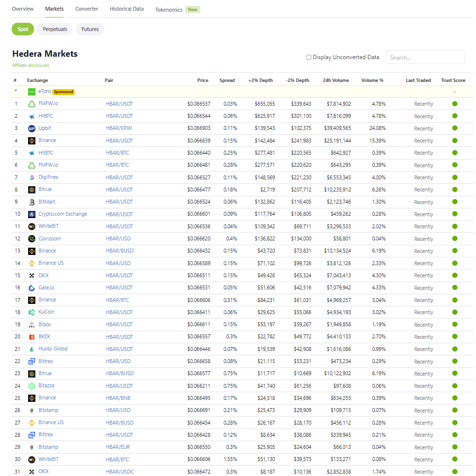Click the Crypto.com Exchange logo icon
The width and height of the screenshot is (476, 476).
[32, 214]
